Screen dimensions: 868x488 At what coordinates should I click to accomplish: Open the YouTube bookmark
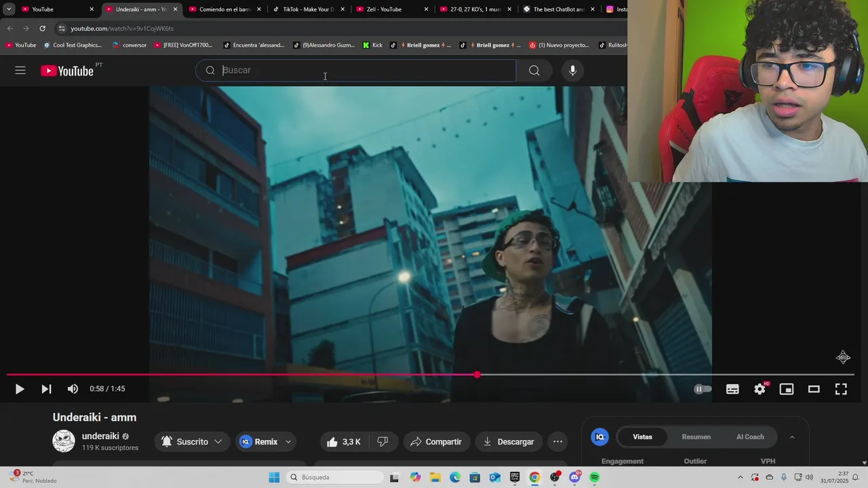tap(20, 45)
